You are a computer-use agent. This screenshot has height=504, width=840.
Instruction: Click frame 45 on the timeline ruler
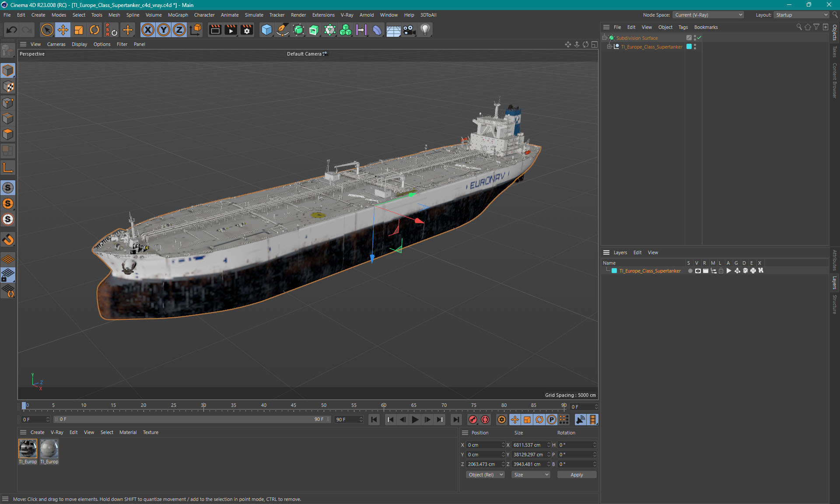coord(294,406)
